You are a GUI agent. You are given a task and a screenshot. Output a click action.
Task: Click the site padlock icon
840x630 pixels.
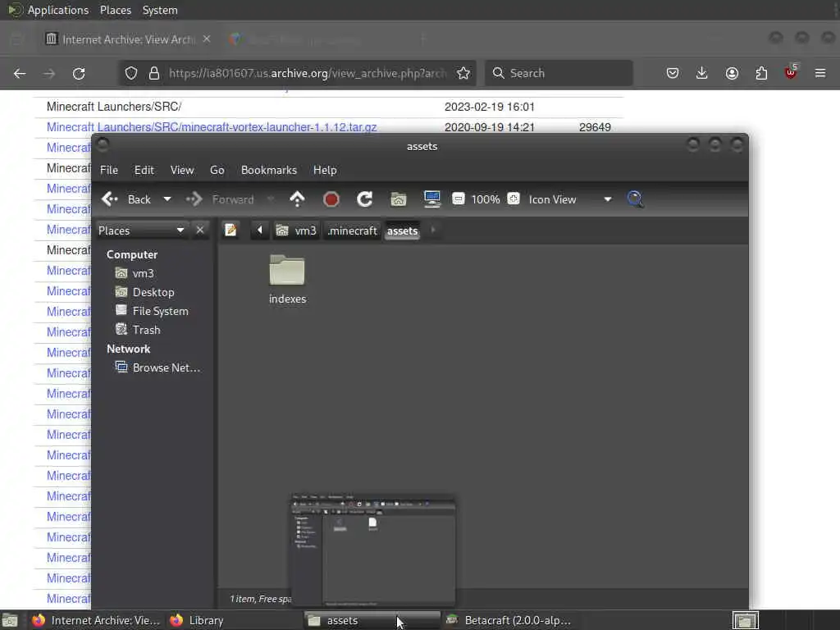[153, 73]
